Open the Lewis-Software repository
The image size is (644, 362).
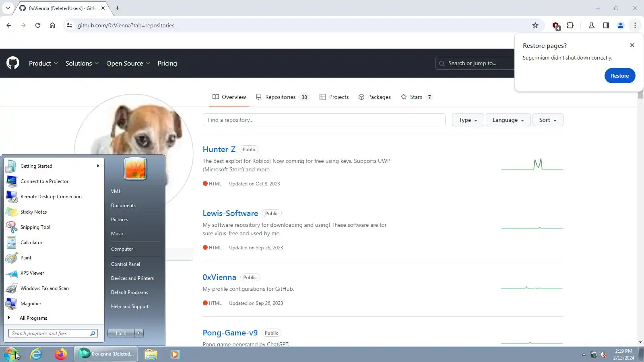pos(230,213)
